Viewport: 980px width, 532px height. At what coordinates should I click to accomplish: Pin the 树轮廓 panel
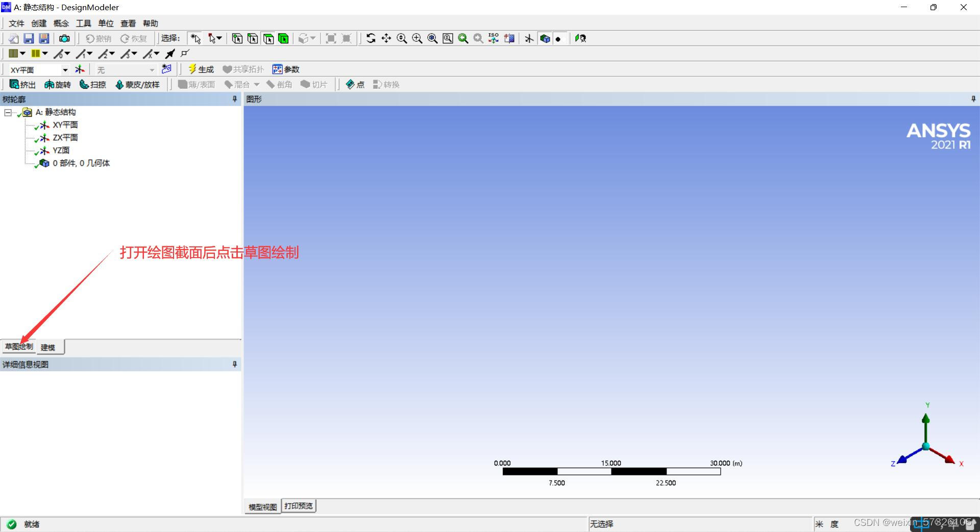click(x=235, y=99)
